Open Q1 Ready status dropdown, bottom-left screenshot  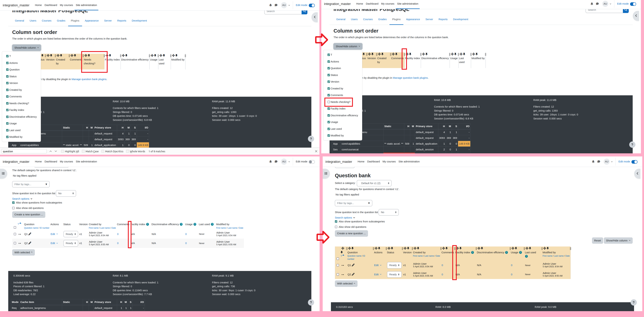coord(71,234)
